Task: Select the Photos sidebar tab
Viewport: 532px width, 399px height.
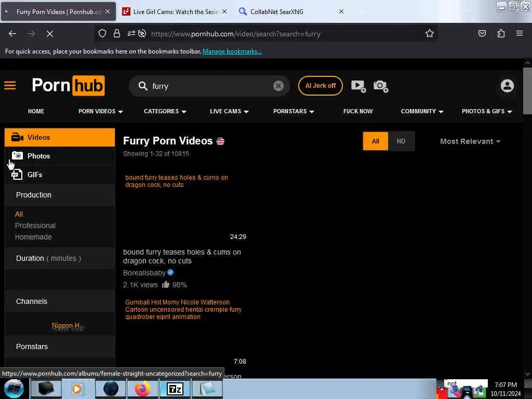Action: [60, 156]
